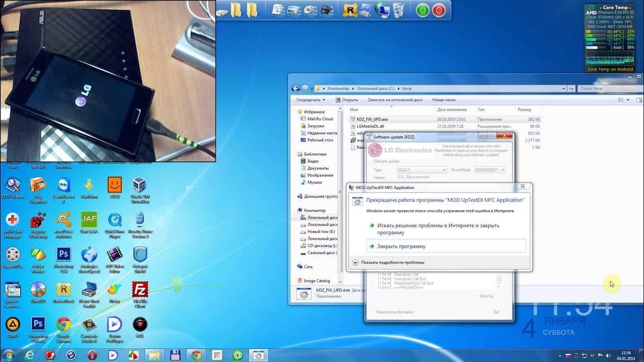The height and width of the screenshot is (362, 644).
Task: Select LGMobileDL.dll in file list
Action: (x=445, y=126)
